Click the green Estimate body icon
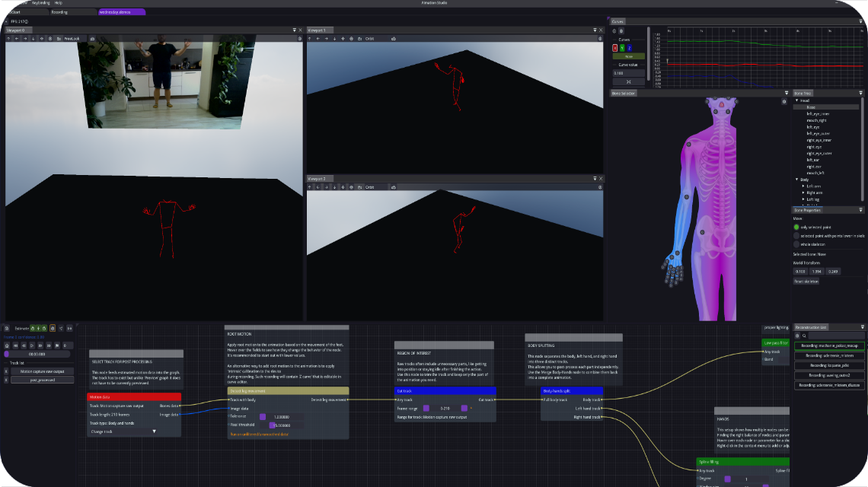Viewport: 868px width, 487px height. [x=38, y=328]
